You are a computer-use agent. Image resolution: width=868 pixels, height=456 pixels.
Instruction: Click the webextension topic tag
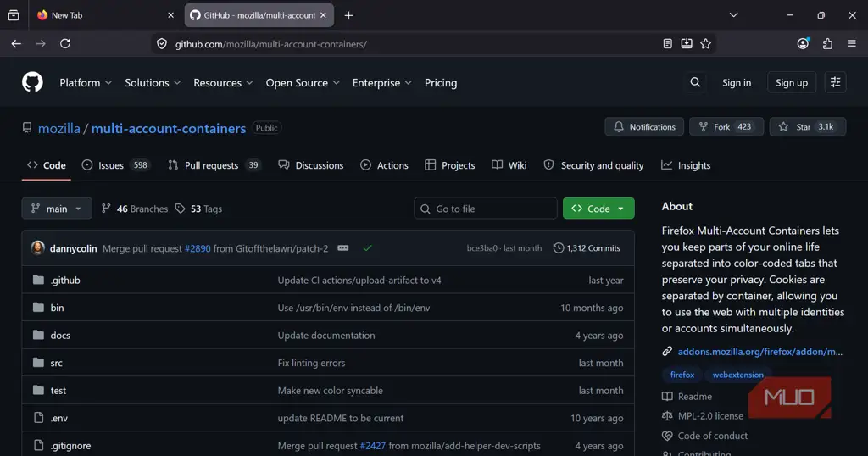[x=738, y=375]
